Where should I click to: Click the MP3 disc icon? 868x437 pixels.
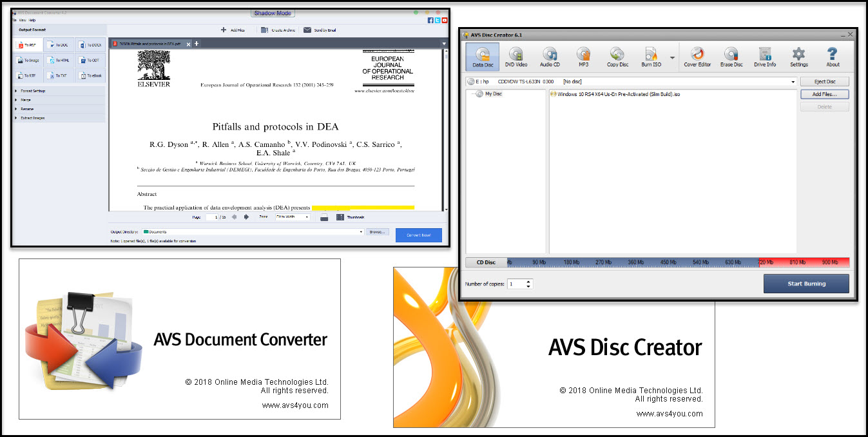pos(583,57)
